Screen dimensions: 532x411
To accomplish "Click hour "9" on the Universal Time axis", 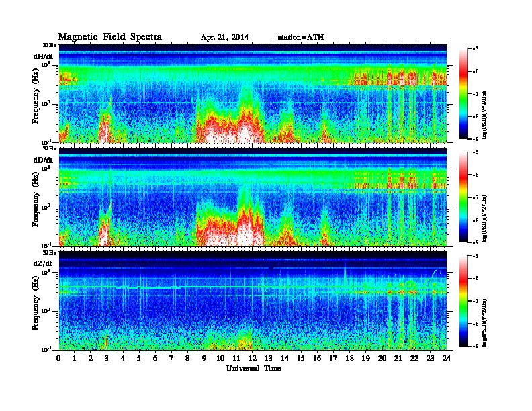I will [204, 358].
